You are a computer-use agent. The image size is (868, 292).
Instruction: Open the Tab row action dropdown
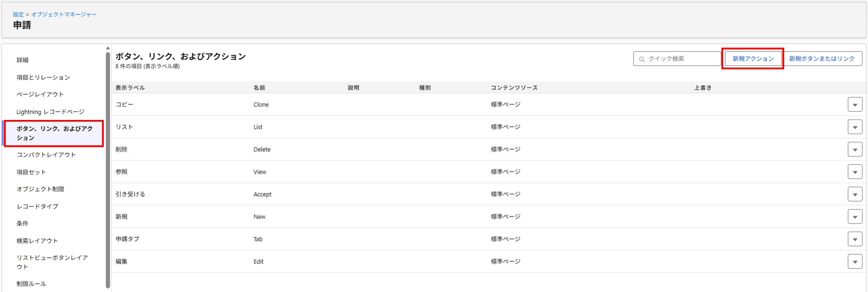click(855, 239)
